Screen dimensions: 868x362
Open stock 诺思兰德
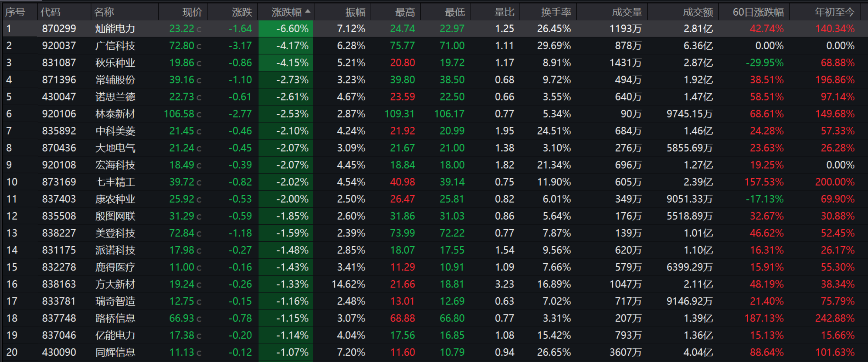point(115,97)
